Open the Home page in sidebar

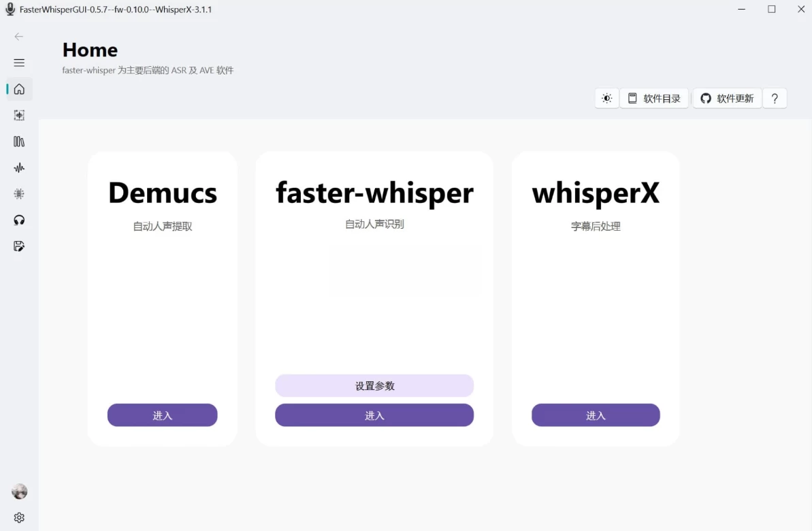pyautogui.click(x=19, y=89)
